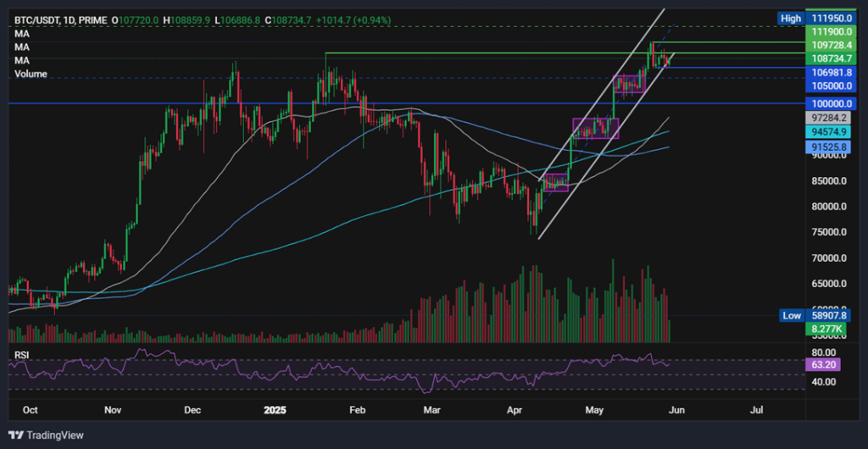Click the Nov label on time axis
This screenshot has width=868, height=449.
click(x=113, y=410)
